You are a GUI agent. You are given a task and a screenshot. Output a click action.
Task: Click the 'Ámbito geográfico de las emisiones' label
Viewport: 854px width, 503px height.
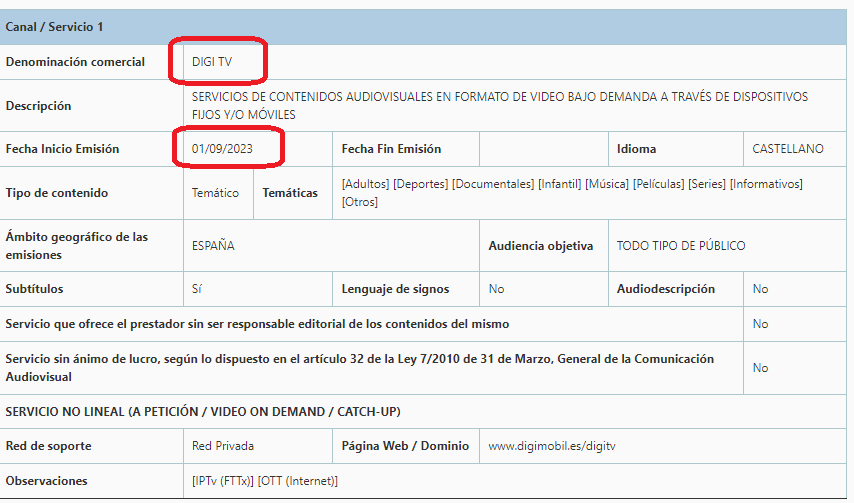coord(76,246)
